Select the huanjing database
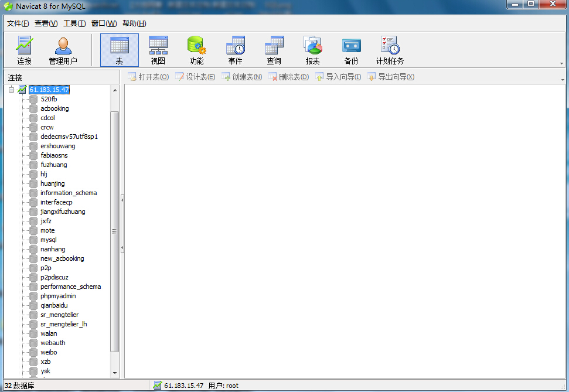 coord(53,183)
